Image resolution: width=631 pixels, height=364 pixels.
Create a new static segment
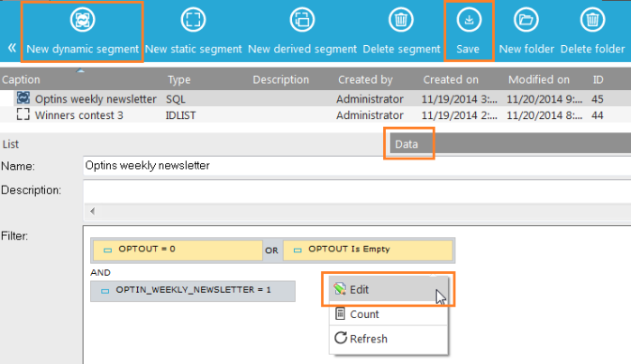coord(193,19)
